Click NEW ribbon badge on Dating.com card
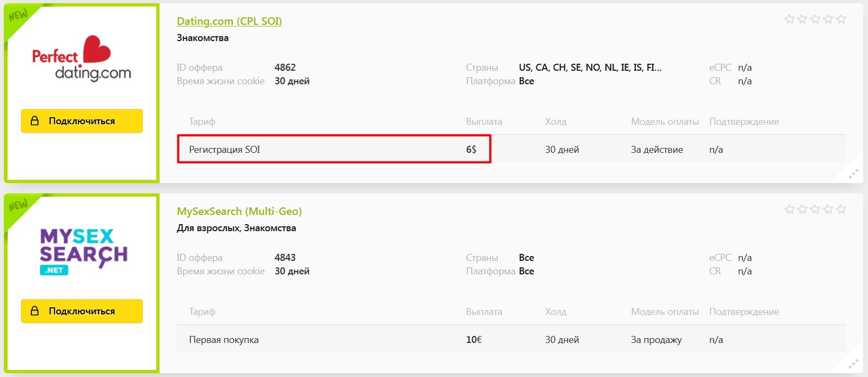 pos(17,16)
